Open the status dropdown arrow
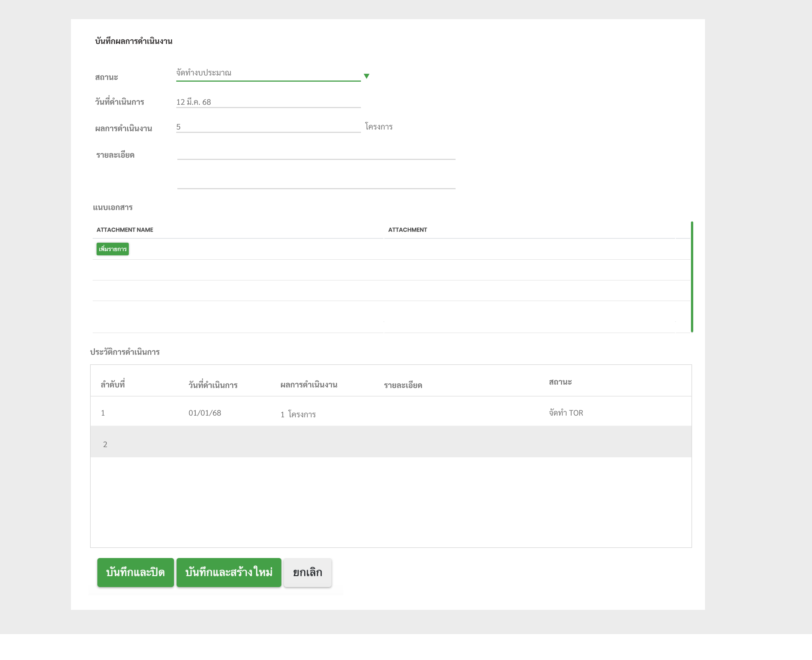The height and width of the screenshot is (660, 812). [366, 76]
